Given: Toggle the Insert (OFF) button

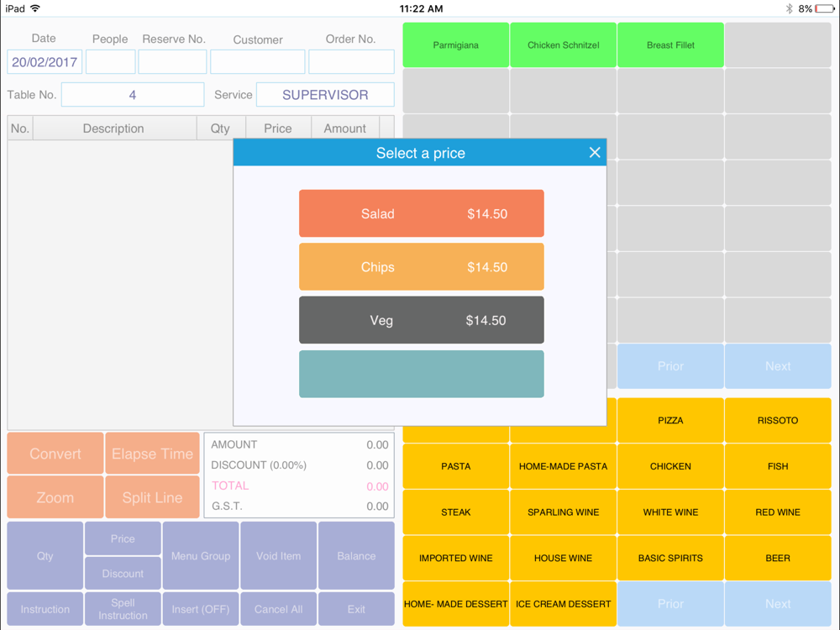Looking at the screenshot, I should click(201, 609).
